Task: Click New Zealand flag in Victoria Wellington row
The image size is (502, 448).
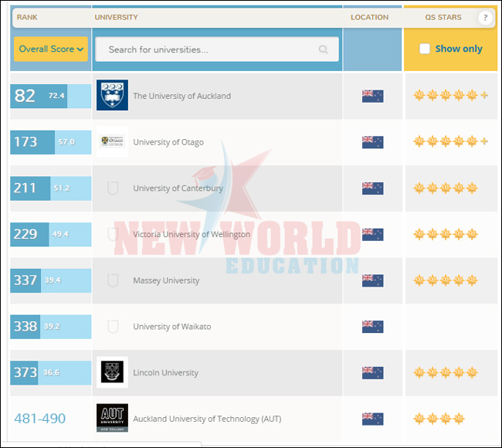Action: (373, 234)
